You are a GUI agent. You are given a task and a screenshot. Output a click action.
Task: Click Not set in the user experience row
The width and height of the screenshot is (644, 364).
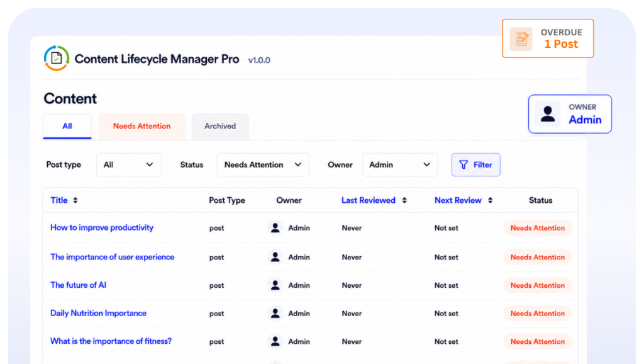446,257
